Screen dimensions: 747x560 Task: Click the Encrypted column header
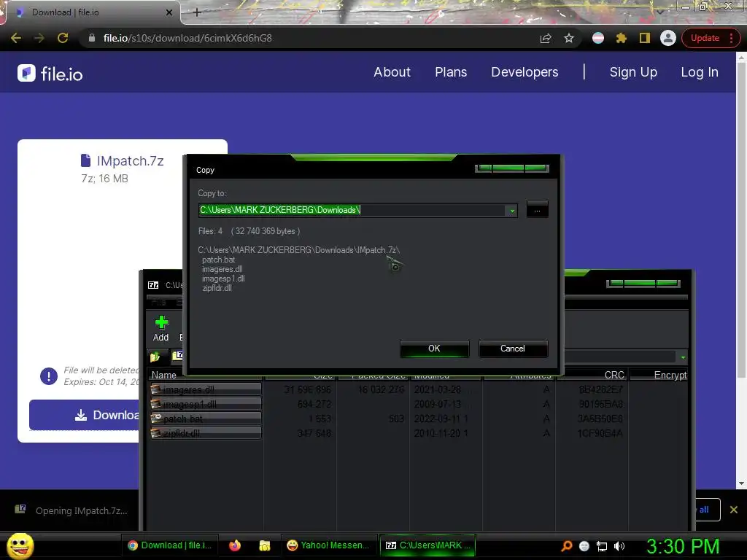(659, 376)
